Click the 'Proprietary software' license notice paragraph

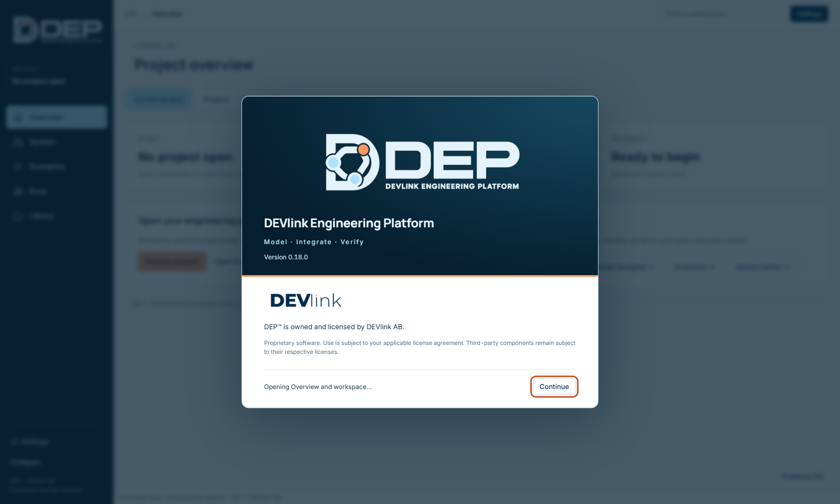click(x=419, y=348)
